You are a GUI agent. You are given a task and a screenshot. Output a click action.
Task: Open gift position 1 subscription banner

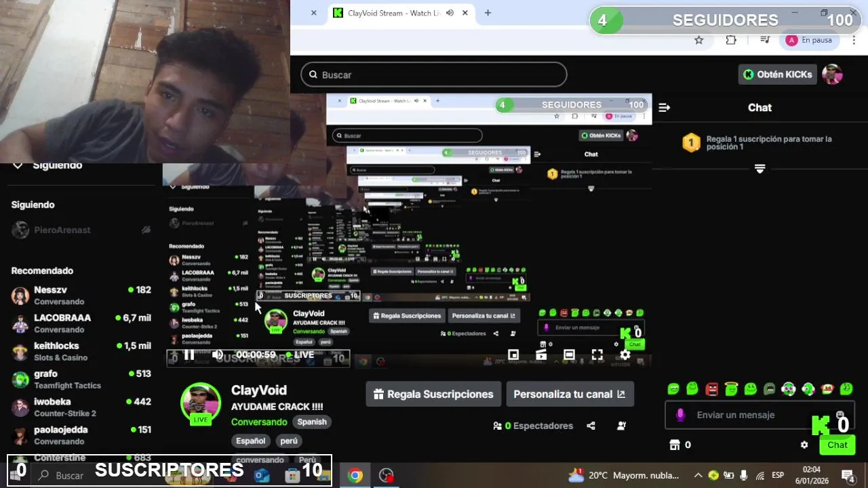pyautogui.click(x=759, y=143)
